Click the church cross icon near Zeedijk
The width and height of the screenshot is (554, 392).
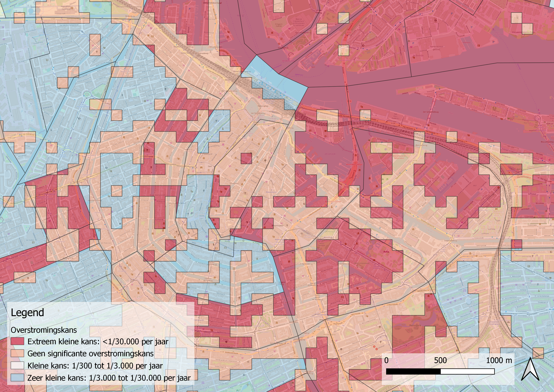274,128
